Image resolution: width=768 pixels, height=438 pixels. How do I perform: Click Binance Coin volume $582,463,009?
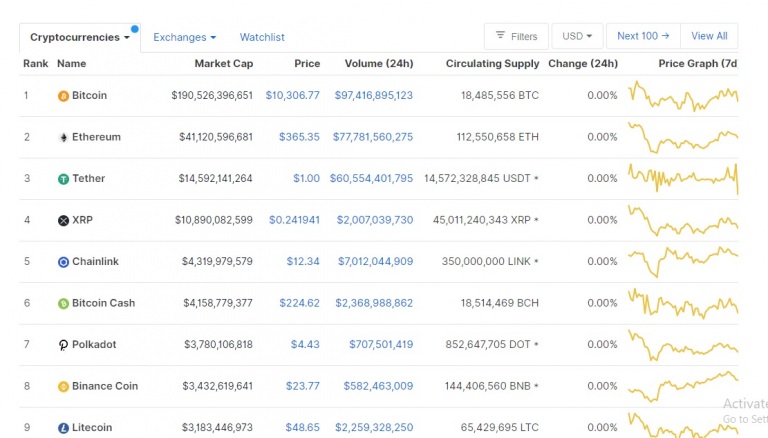(x=378, y=386)
